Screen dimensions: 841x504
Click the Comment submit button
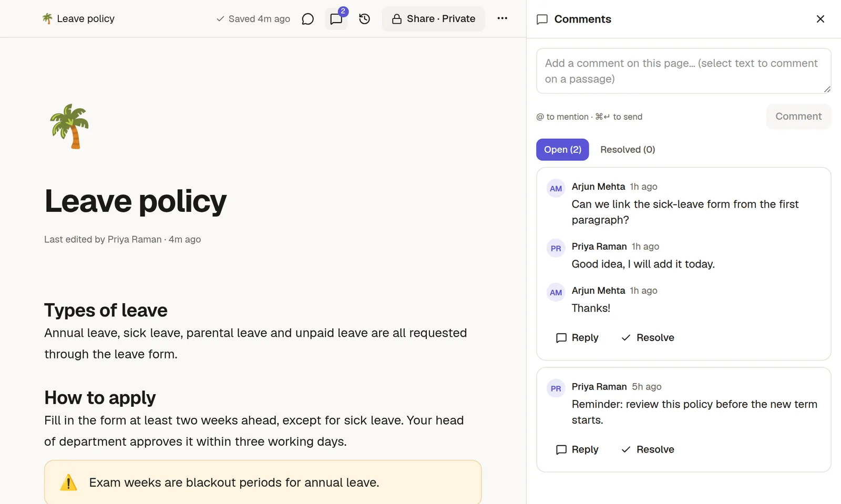[798, 116]
